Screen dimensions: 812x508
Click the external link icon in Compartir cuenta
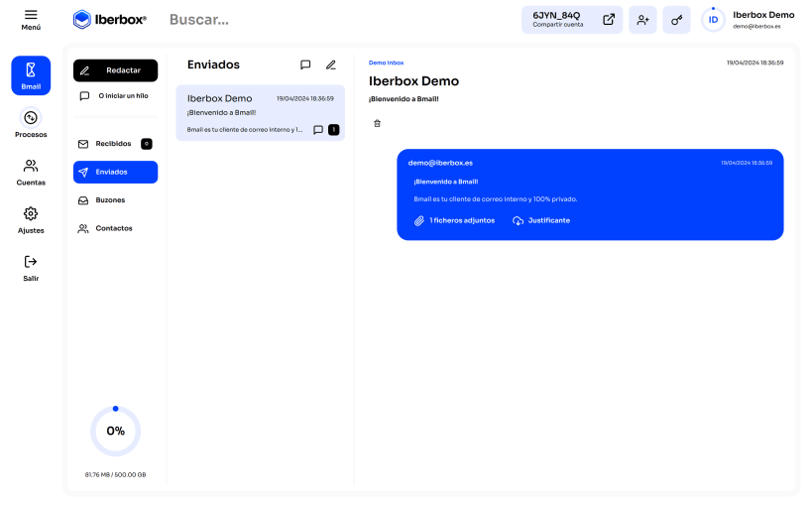point(609,20)
